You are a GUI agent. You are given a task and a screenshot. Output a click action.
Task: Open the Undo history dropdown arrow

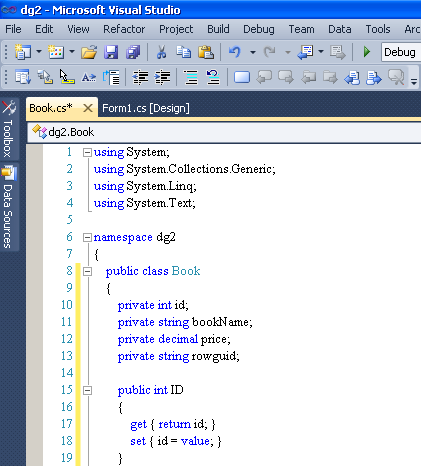pyautogui.click(x=253, y=52)
